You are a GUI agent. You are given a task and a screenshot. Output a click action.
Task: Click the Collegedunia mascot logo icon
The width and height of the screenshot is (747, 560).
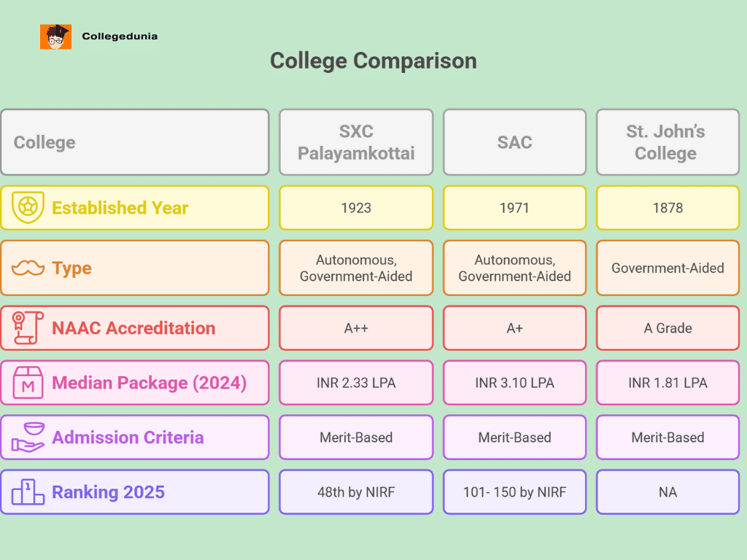[x=55, y=36]
